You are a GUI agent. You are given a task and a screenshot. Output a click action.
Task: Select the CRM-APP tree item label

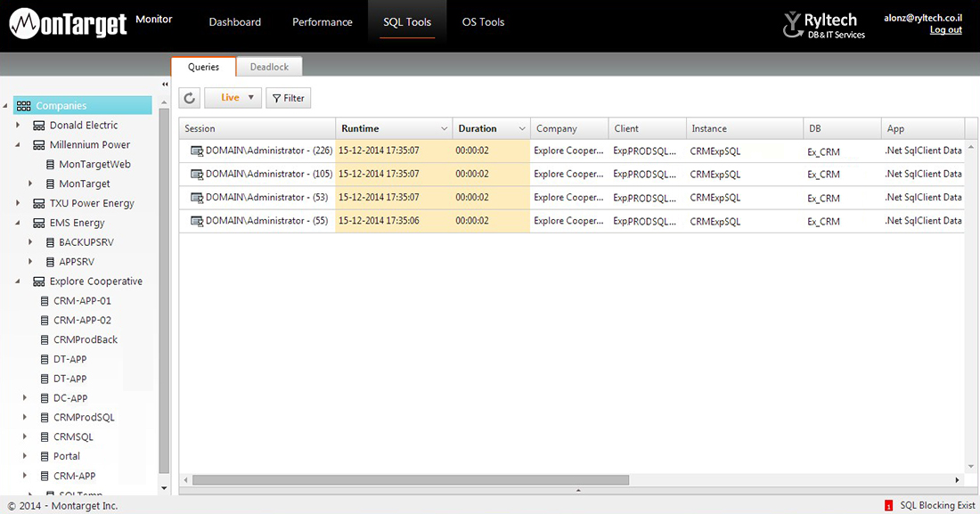pyautogui.click(x=74, y=476)
